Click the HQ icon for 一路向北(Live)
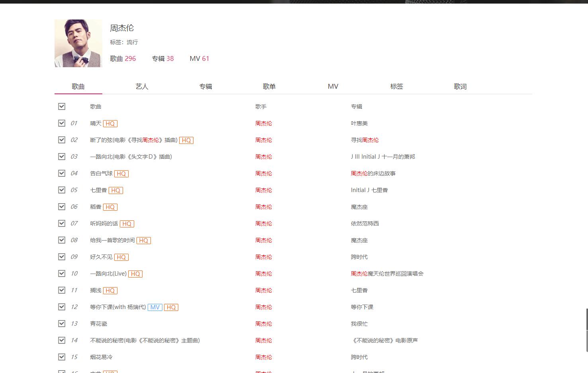588x373 pixels. tap(135, 274)
